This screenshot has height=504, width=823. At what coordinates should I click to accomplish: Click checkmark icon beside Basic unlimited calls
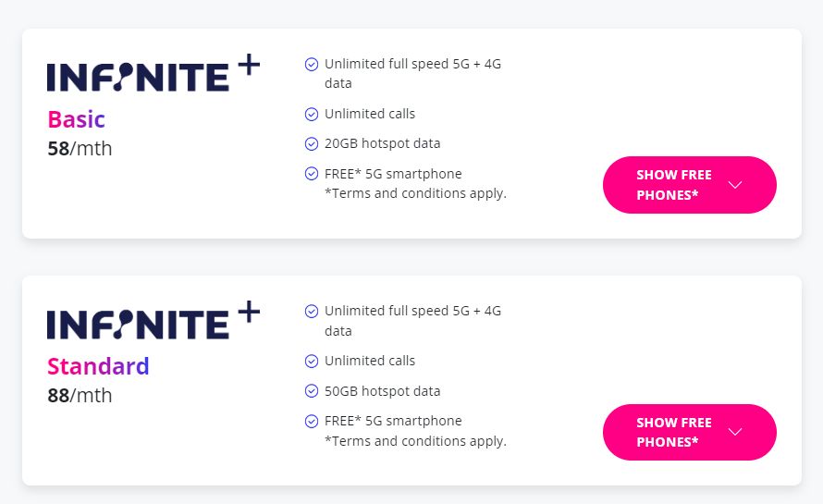point(312,115)
